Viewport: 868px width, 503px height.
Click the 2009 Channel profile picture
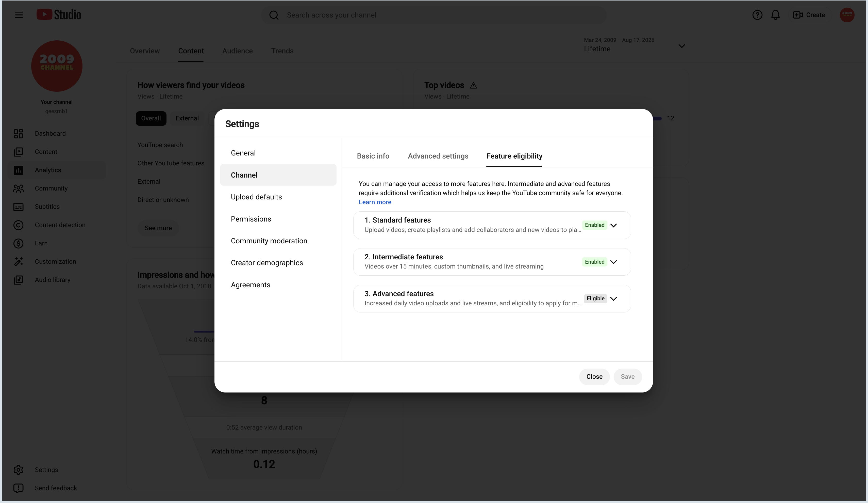coord(57,66)
